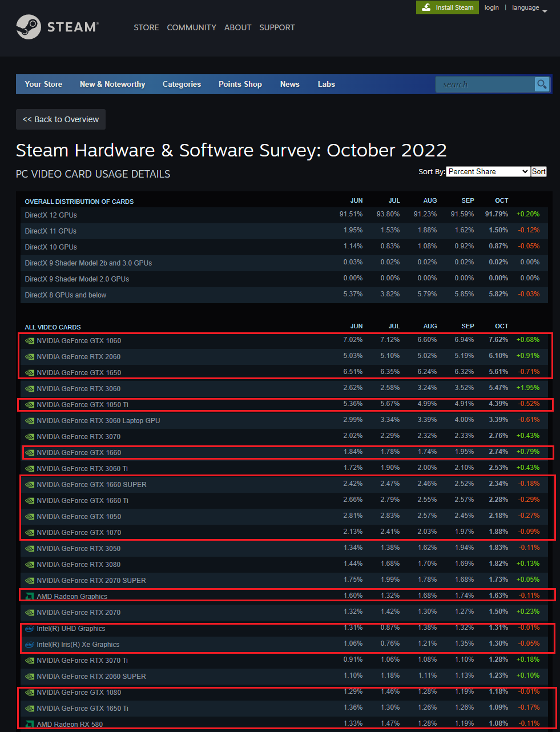Click the DirectX 11 GPUs row label
Screen dimensions: 560x732
pyautogui.click(x=50, y=231)
